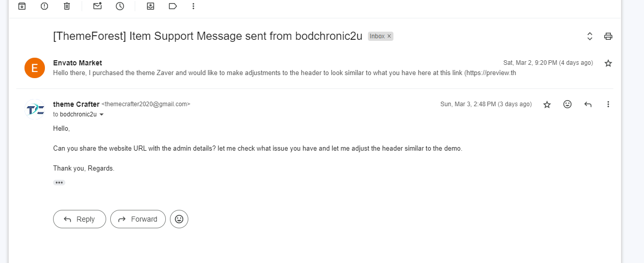Snooze this email with clock icon
The width and height of the screenshot is (644, 263).
(120, 6)
